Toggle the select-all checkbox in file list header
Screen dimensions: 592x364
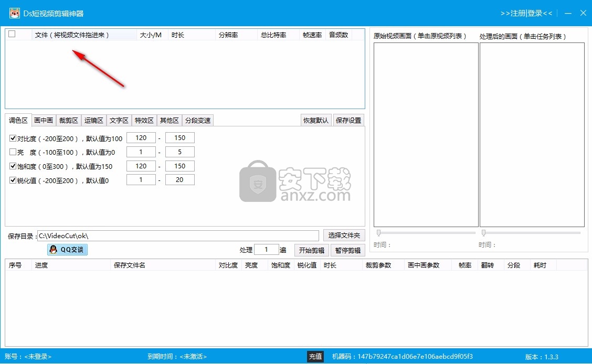12,34
